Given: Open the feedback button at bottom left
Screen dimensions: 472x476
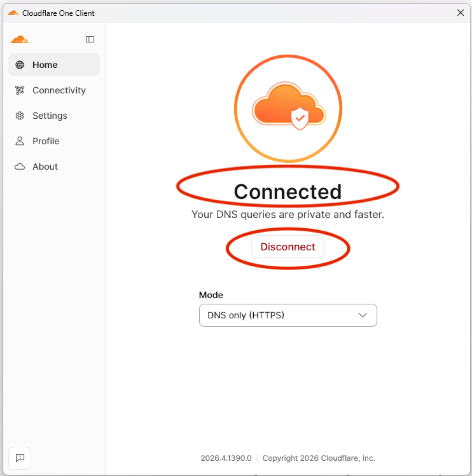Looking at the screenshot, I should click(20, 458).
